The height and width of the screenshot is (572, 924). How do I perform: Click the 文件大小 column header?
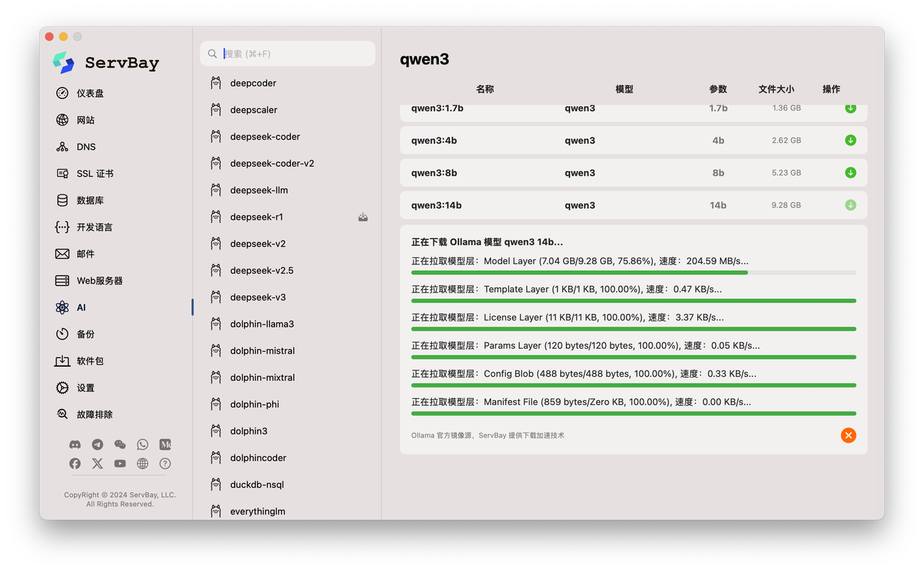pos(777,89)
